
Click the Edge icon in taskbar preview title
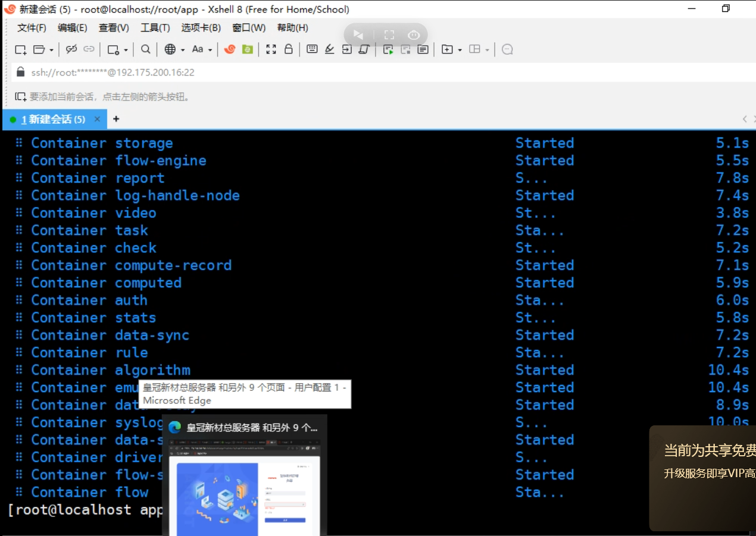coord(175,427)
